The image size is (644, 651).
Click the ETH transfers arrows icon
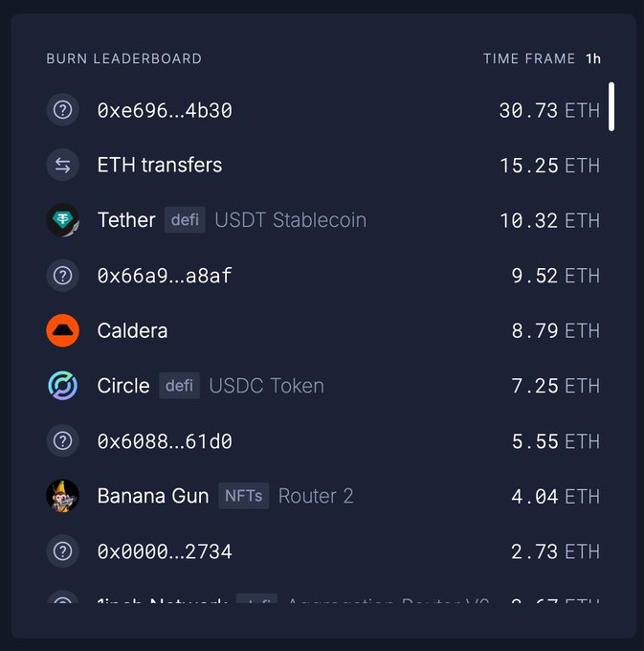(62, 166)
